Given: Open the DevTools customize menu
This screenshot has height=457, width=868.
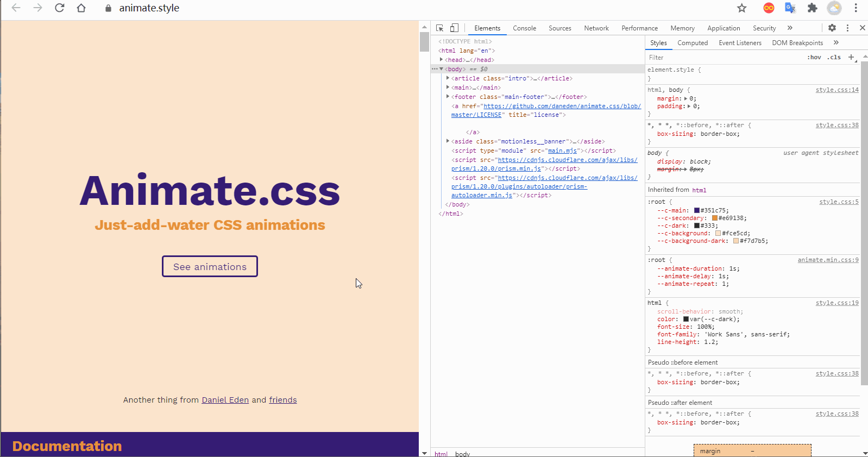Looking at the screenshot, I should point(847,28).
